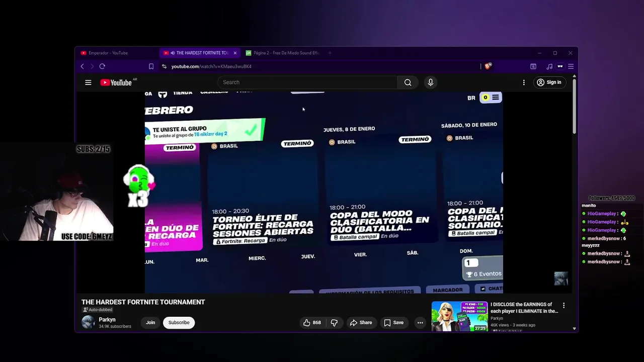This screenshot has width=644, height=362.
Task: Click the JUEVES, 8 DE ENERO date header
Action: coord(349,129)
